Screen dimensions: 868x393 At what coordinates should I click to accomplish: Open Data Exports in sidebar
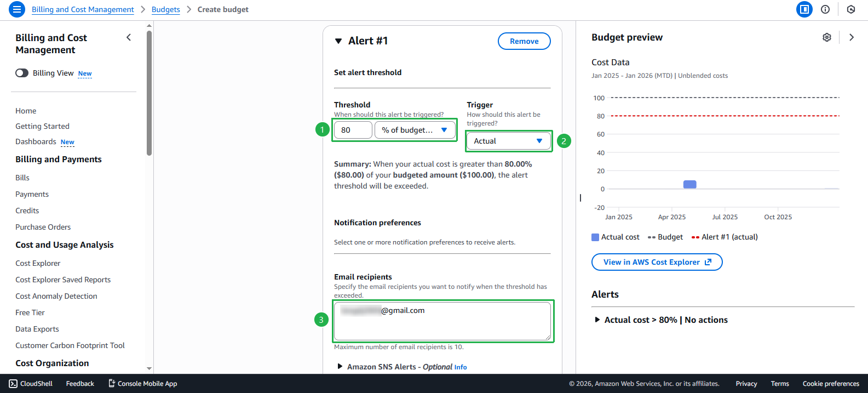pos(37,329)
